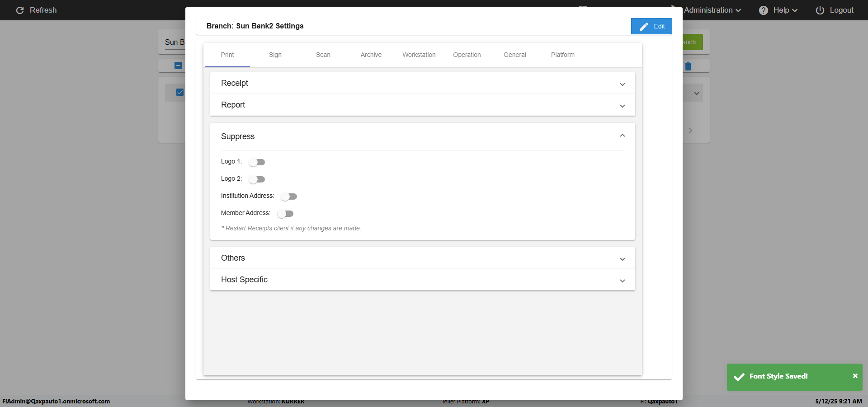Expand the Others section
868x407 pixels.
point(422,258)
